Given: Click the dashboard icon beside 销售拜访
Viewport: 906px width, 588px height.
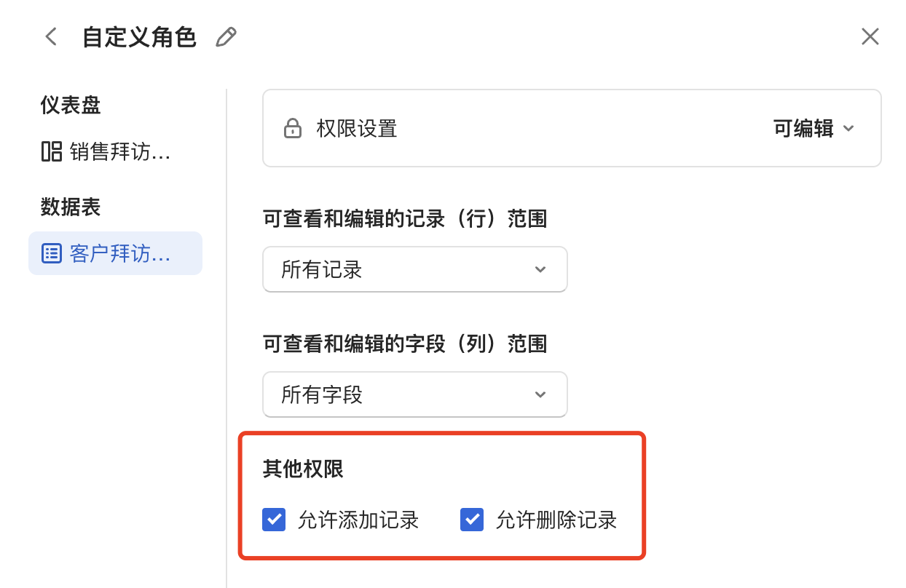Looking at the screenshot, I should pyautogui.click(x=51, y=152).
